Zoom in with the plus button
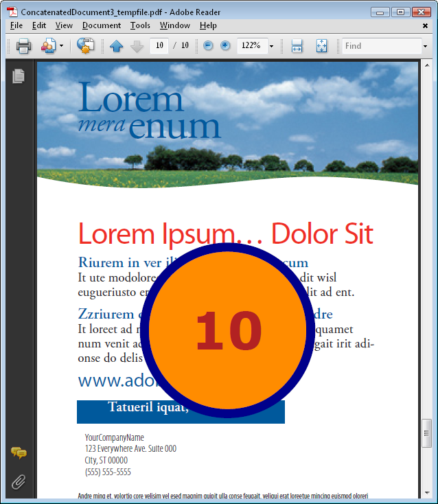The height and width of the screenshot is (504, 438). tap(225, 46)
